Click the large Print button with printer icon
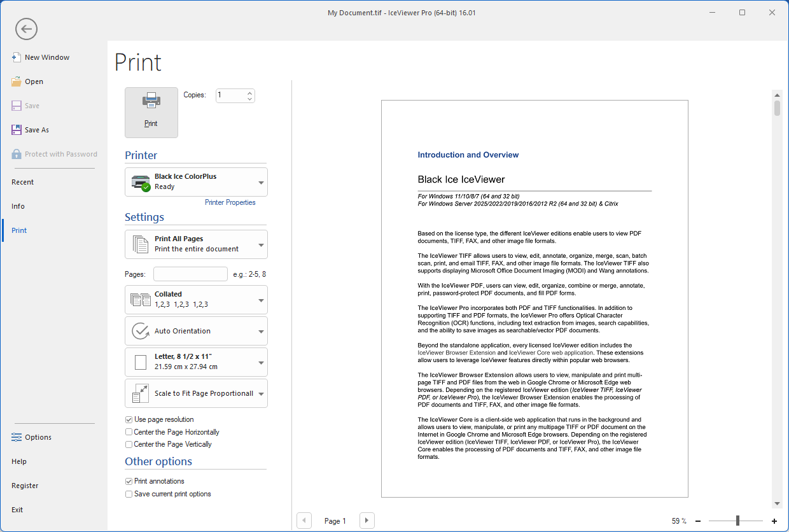The width and height of the screenshot is (789, 532). 151,113
